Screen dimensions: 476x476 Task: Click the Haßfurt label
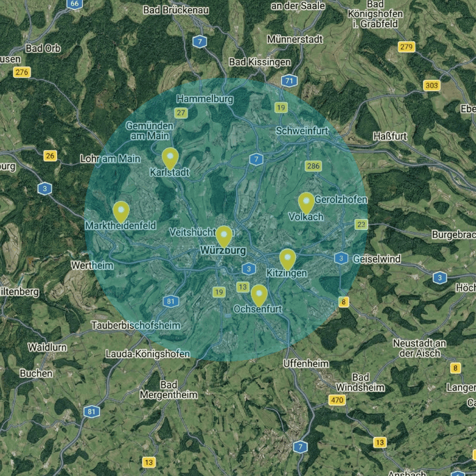click(x=390, y=136)
